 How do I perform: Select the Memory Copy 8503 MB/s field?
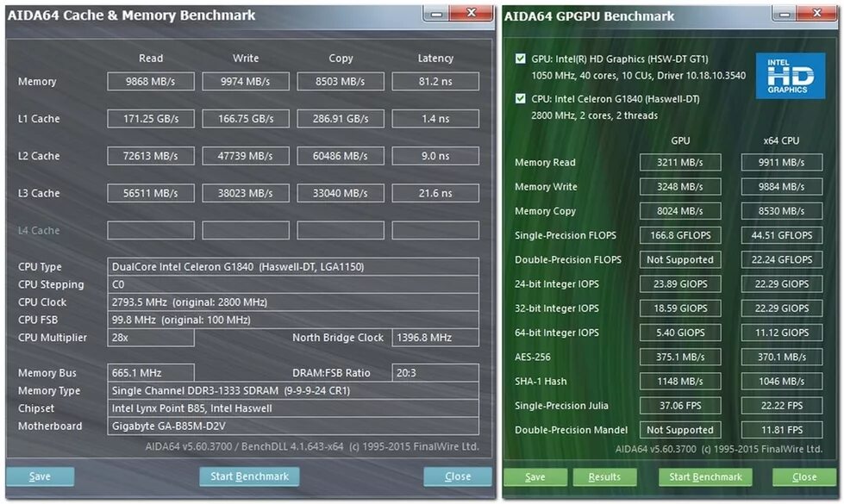[x=341, y=81]
